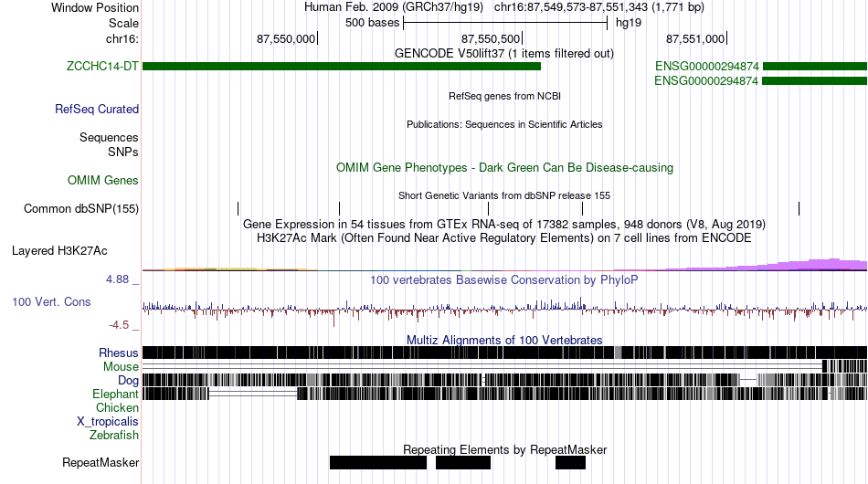Image resolution: width=868 pixels, height=484 pixels.
Task: Select the ZCCHC14-DT green transcript bar
Action: click(x=342, y=67)
